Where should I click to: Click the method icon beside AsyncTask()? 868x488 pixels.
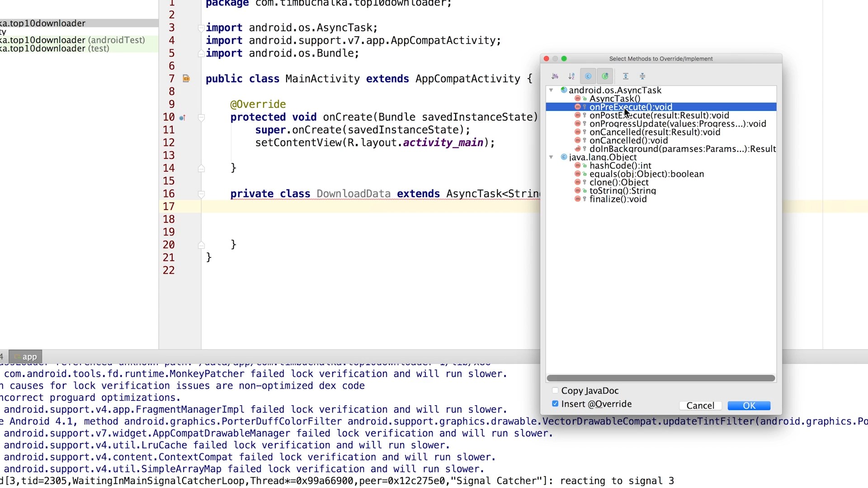(578, 99)
